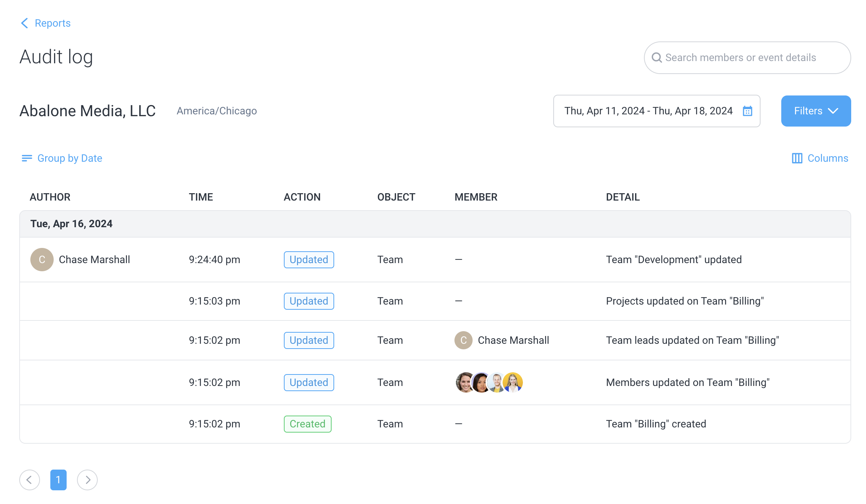
Task: Click Updated badge for Members updated row
Action: (x=309, y=383)
